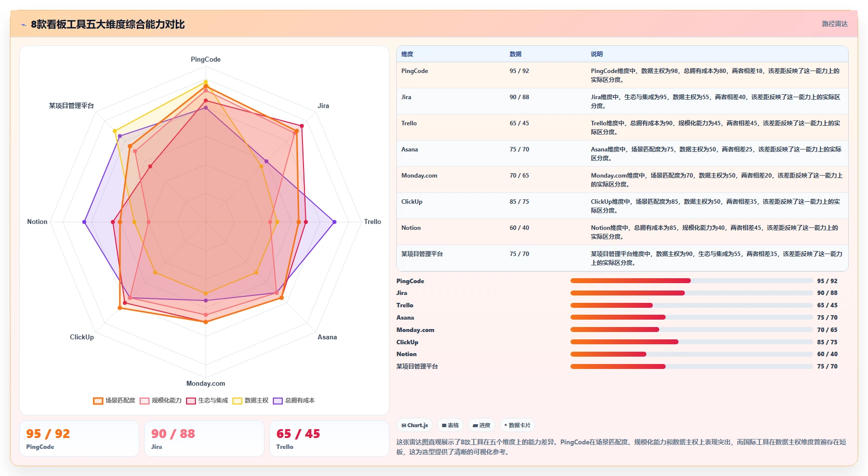Screen dimensions: 868x476
Task: Select the 某项目管理平台 progress bar
Action: (691, 366)
